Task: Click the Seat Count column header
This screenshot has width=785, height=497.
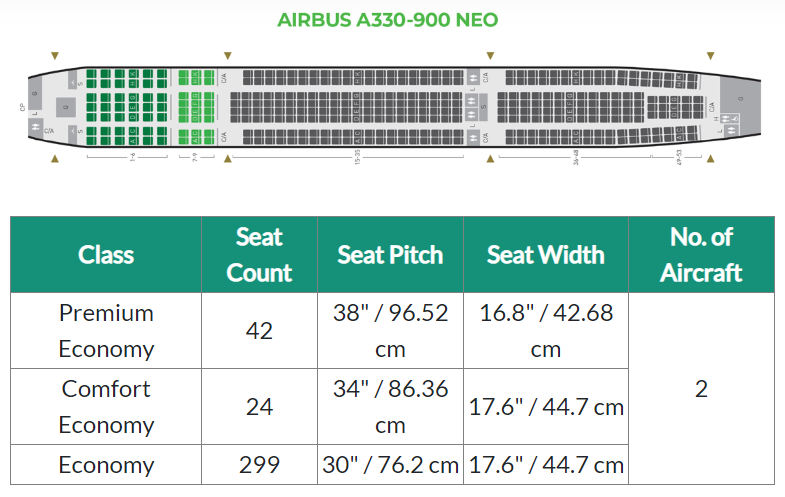Action: 259,255
